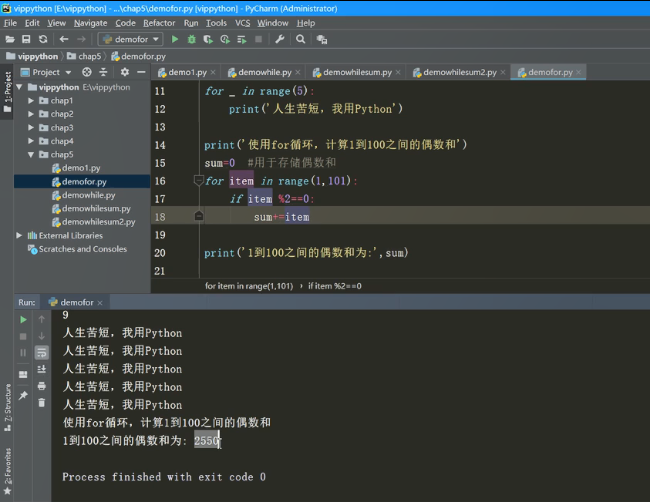Image resolution: width=650 pixels, height=502 pixels.
Task: Click Stop in the Run panel
Action: pyautogui.click(x=23, y=336)
